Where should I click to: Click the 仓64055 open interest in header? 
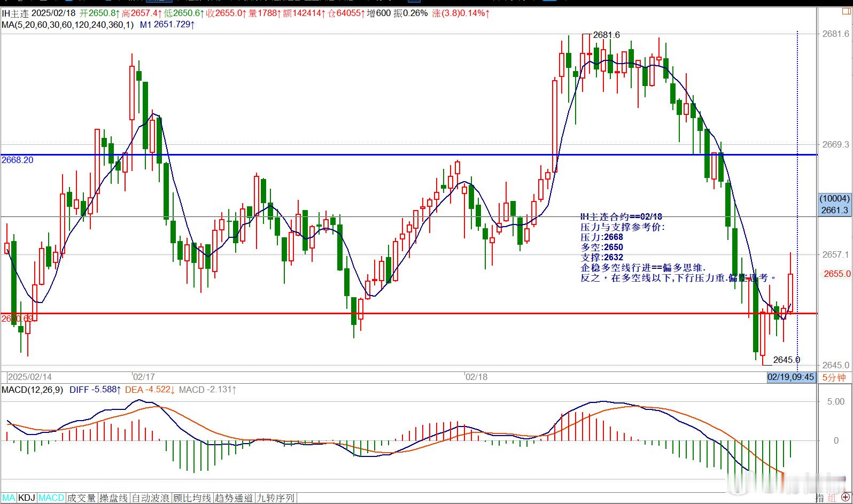(346, 13)
